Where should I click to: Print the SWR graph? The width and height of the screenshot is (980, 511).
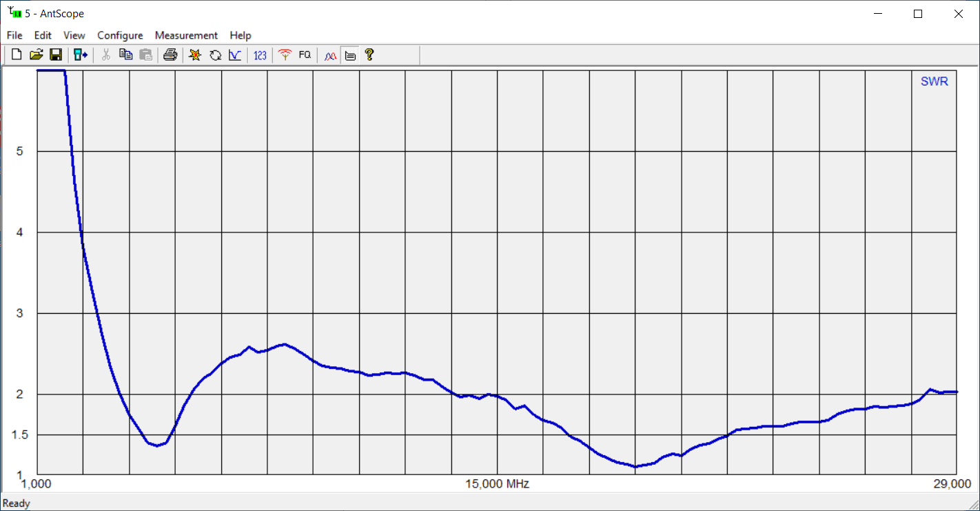(x=170, y=55)
